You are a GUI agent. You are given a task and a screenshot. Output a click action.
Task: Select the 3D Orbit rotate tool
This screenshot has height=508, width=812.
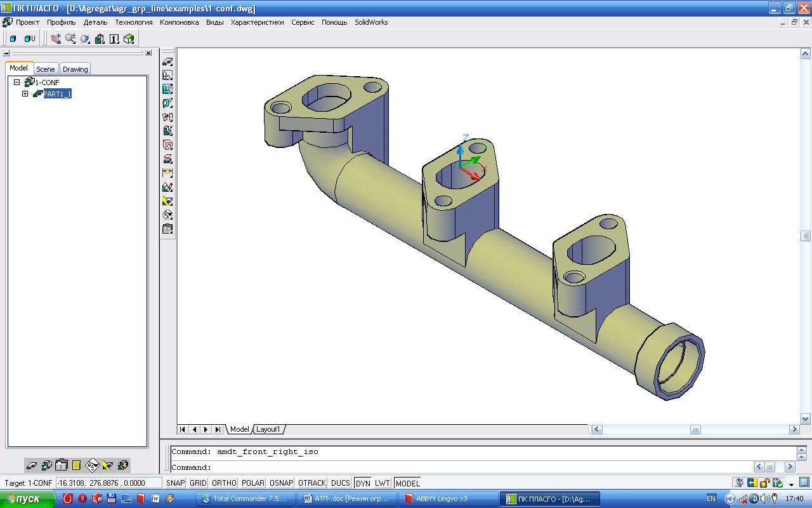85,39
